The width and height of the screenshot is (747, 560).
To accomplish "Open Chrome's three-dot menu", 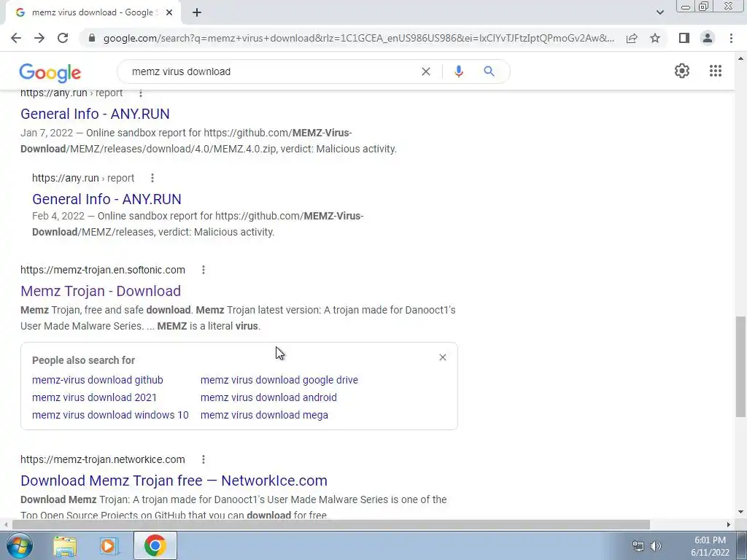I will tap(731, 38).
